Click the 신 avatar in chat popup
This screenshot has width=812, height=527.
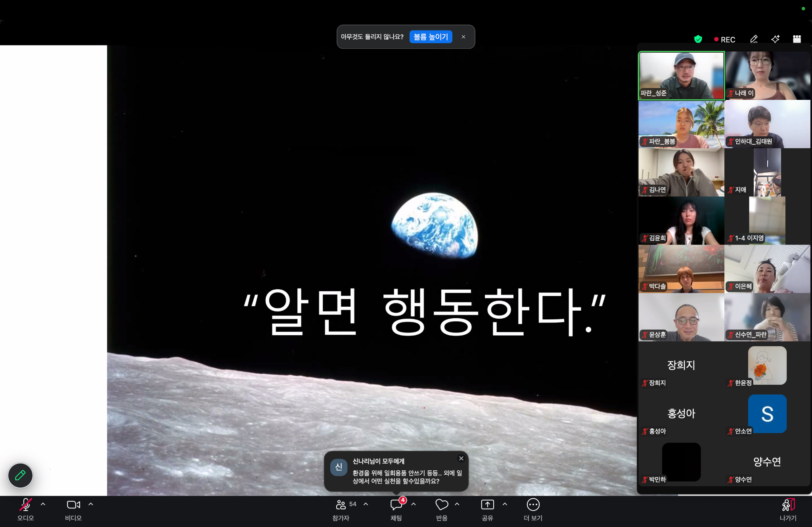[339, 467]
